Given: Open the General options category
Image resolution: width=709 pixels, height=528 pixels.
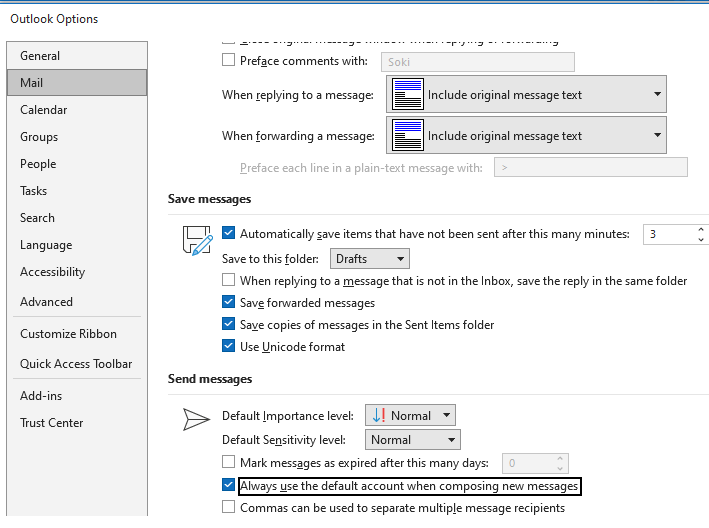Looking at the screenshot, I should (77, 56).
